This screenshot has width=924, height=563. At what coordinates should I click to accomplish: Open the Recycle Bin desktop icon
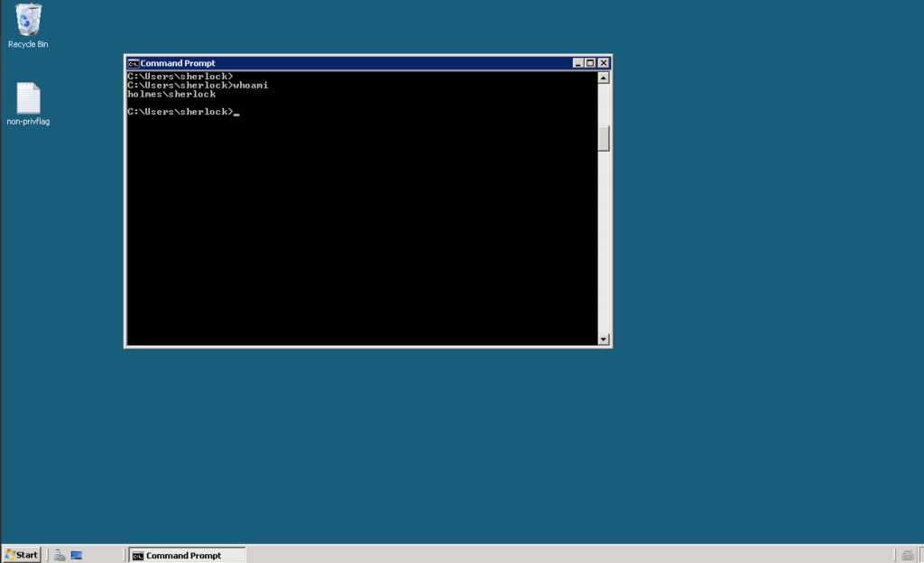click(28, 25)
